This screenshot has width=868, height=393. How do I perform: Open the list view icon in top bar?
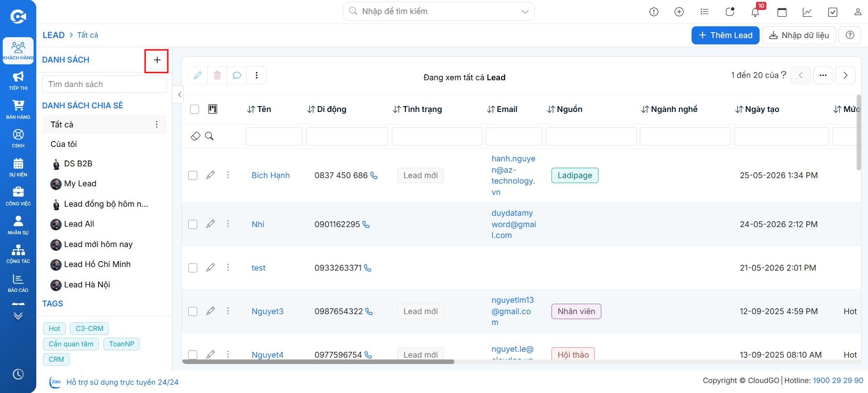pyautogui.click(x=704, y=12)
